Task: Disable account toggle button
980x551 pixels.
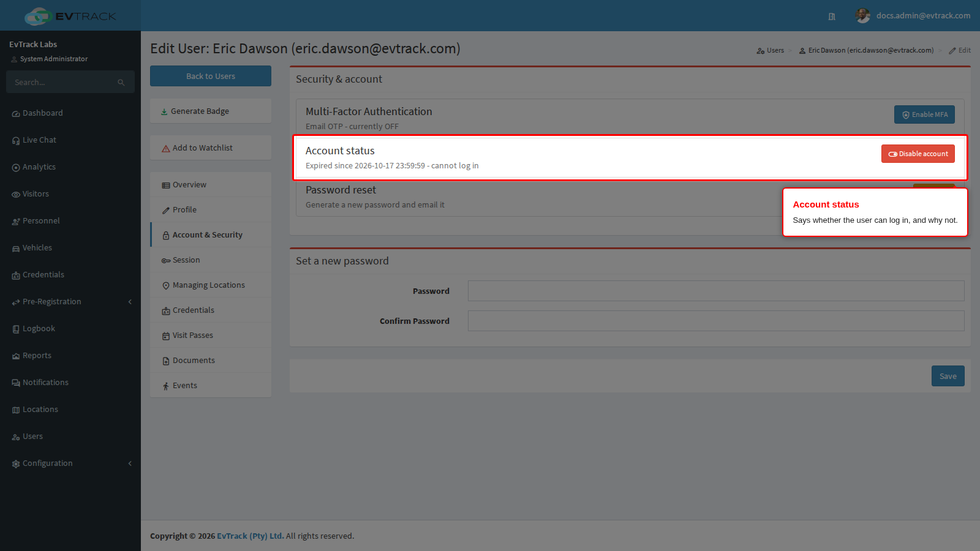Action: coord(918,154)
